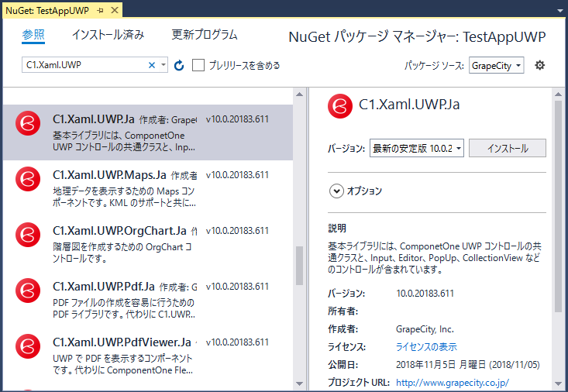Click the C1.Xaml.UWP.Maps.Ja package icon
This screenshot has width=568, height=392.
click(x=28, y=179)
